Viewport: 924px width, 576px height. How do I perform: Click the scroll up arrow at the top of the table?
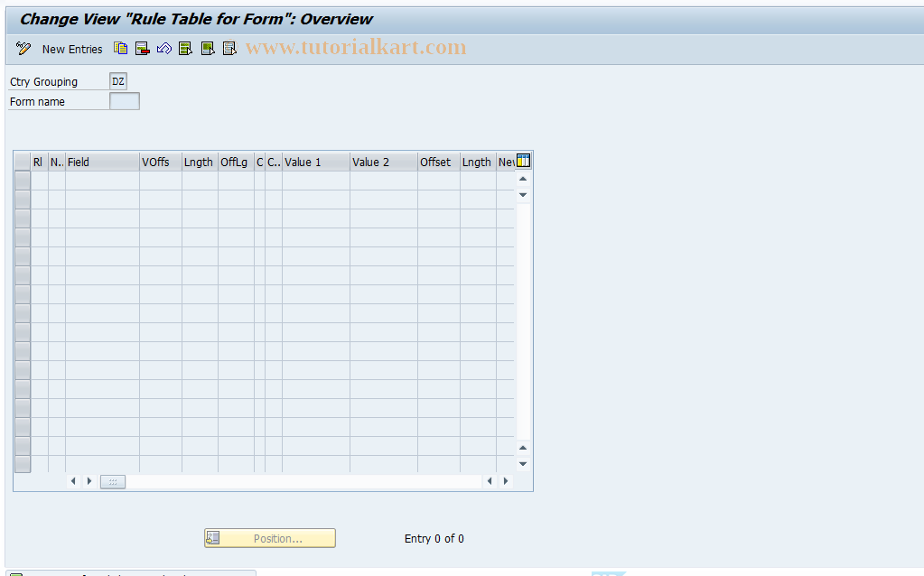523,179
